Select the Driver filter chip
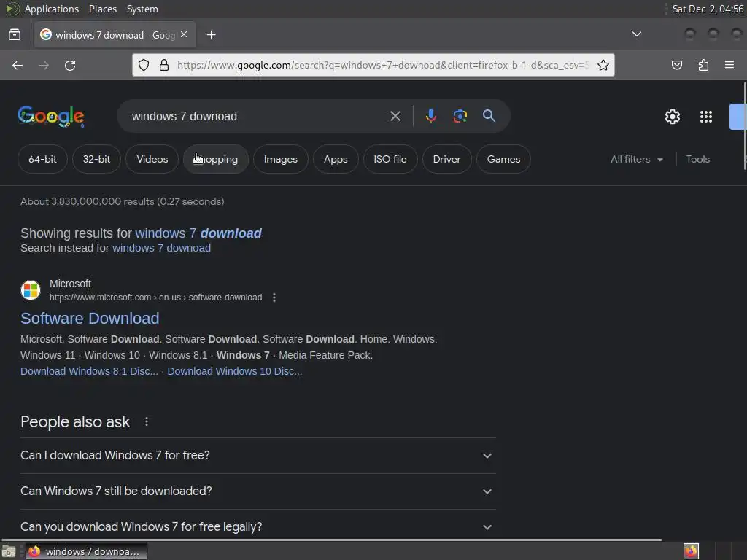This screenshot has width=747, height=560. (x=446, y=159)
